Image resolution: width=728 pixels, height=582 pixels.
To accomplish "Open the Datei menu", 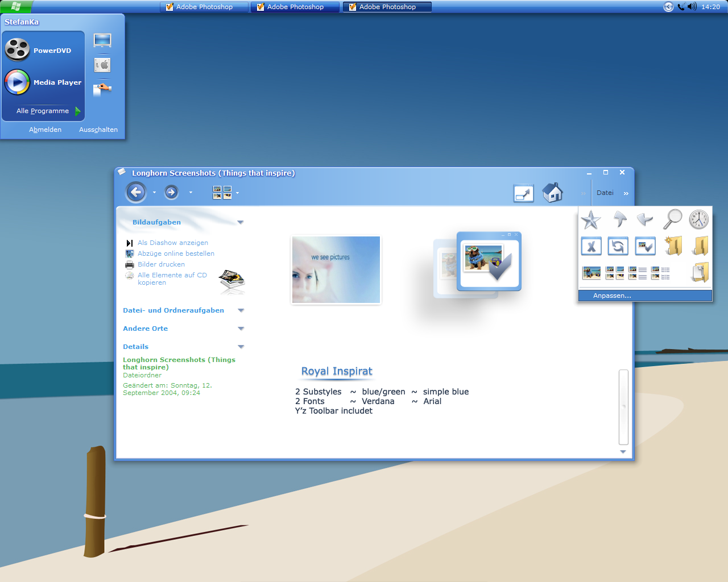I will [x=605, y=193].
